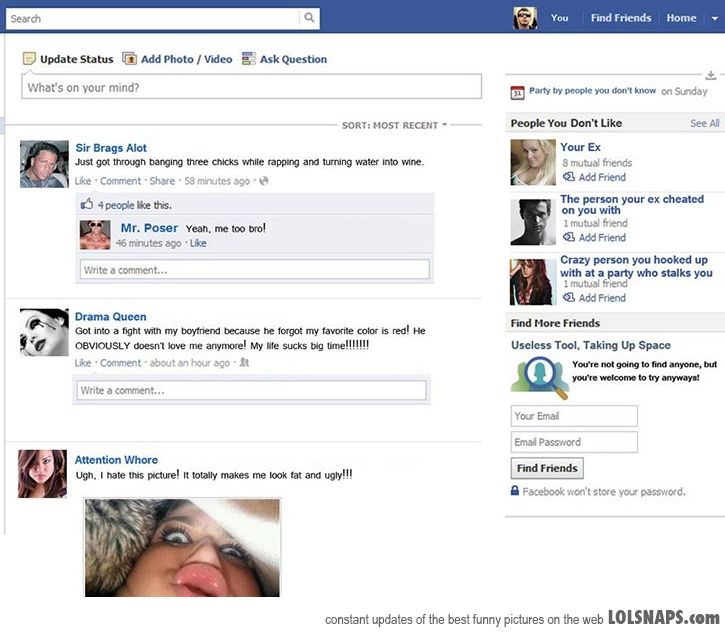Click See All in People You Don't Like
Image resolution: width=725 pixels, height=637 pixels.
(705, 123)
